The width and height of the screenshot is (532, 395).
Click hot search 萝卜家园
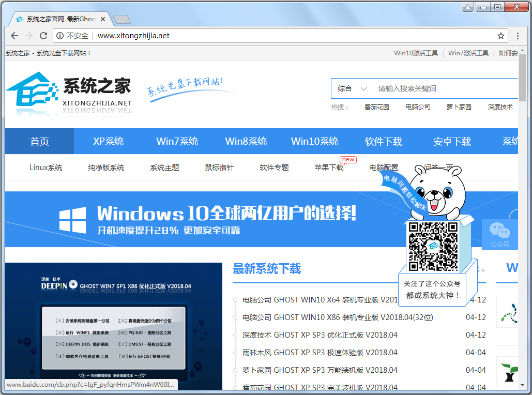click(459, 107)
